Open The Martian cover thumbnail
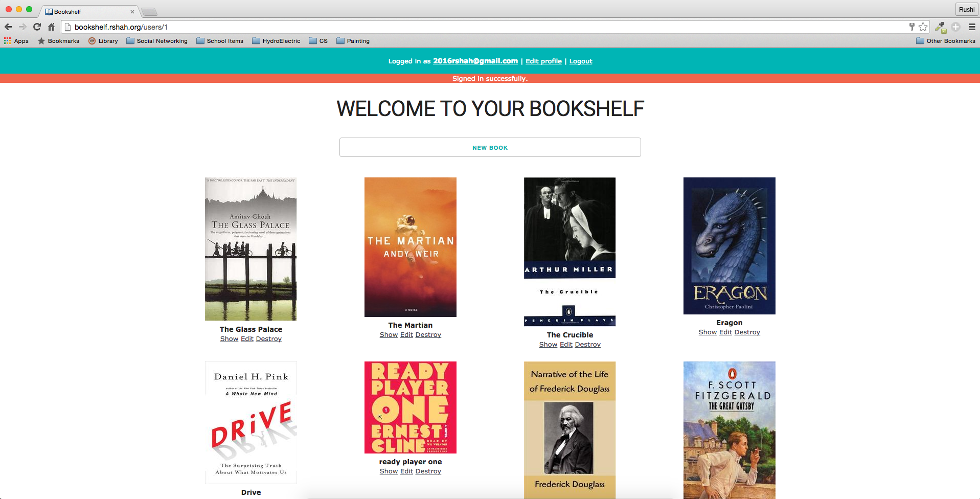 click(410, 247)
